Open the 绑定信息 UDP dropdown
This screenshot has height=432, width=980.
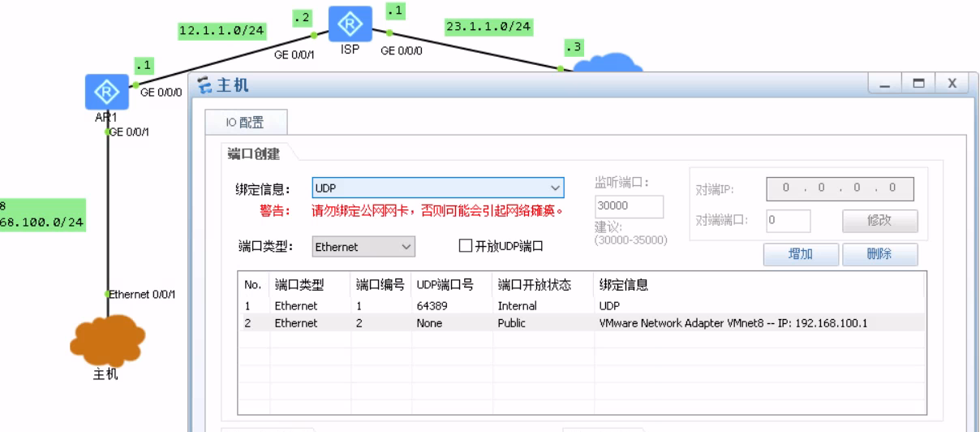click(x=438, y=188)
